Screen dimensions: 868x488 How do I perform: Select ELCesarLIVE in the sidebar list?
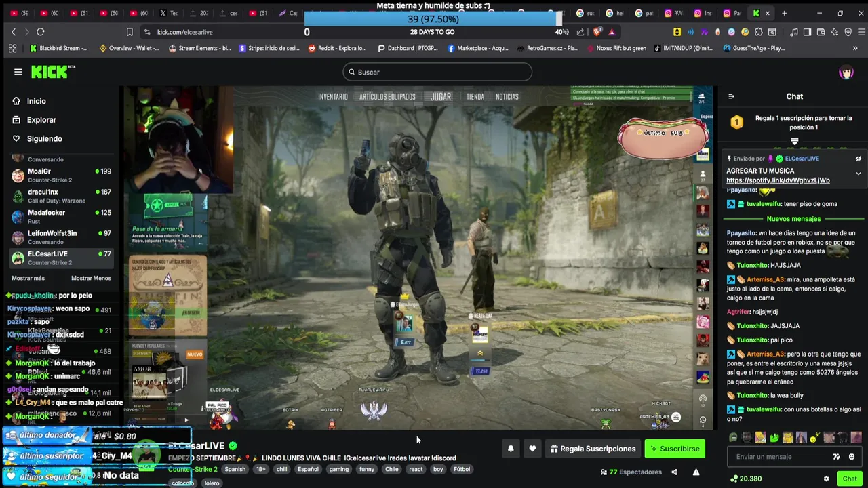61,258
